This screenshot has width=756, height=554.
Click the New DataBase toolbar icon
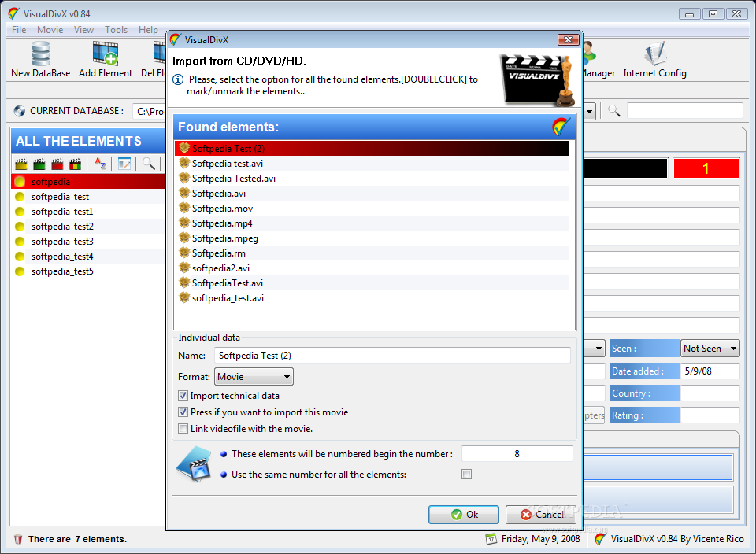pos(40,54)
